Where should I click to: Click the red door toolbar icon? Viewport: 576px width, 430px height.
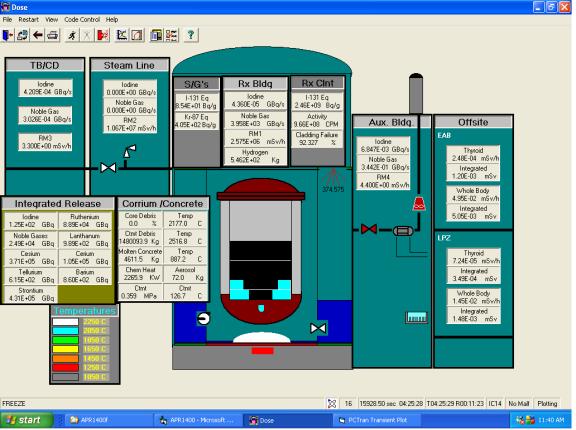click(x=102, y=35)
